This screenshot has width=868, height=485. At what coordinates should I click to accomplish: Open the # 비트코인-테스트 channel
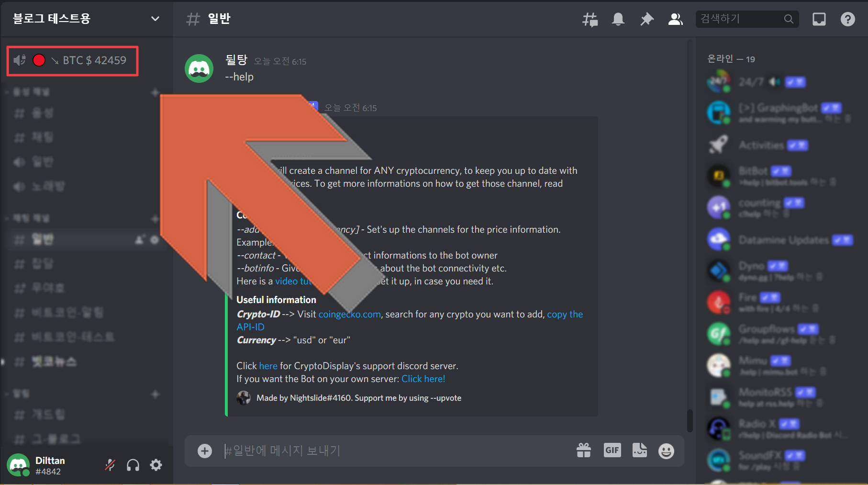(85, 338)
